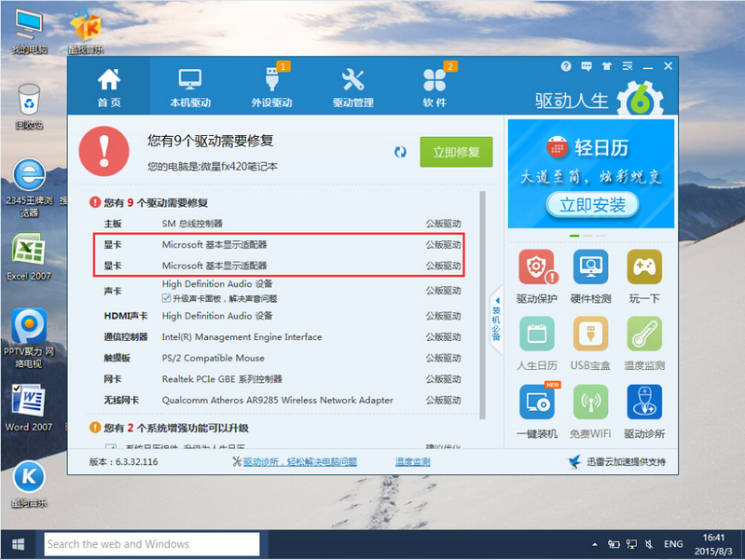The image size is (745, 560).
Task: Switch to the 驱动管理 tab
Action: tap(353, 87)
